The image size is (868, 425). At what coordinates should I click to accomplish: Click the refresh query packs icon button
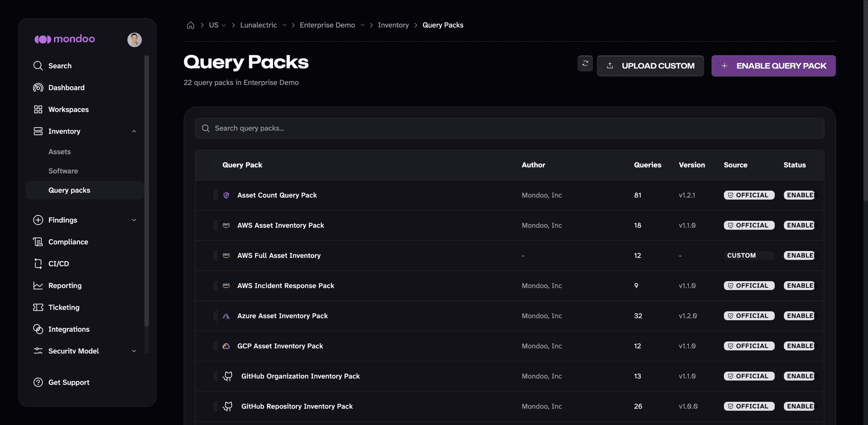pyautogui.click(x=585, y=63)
